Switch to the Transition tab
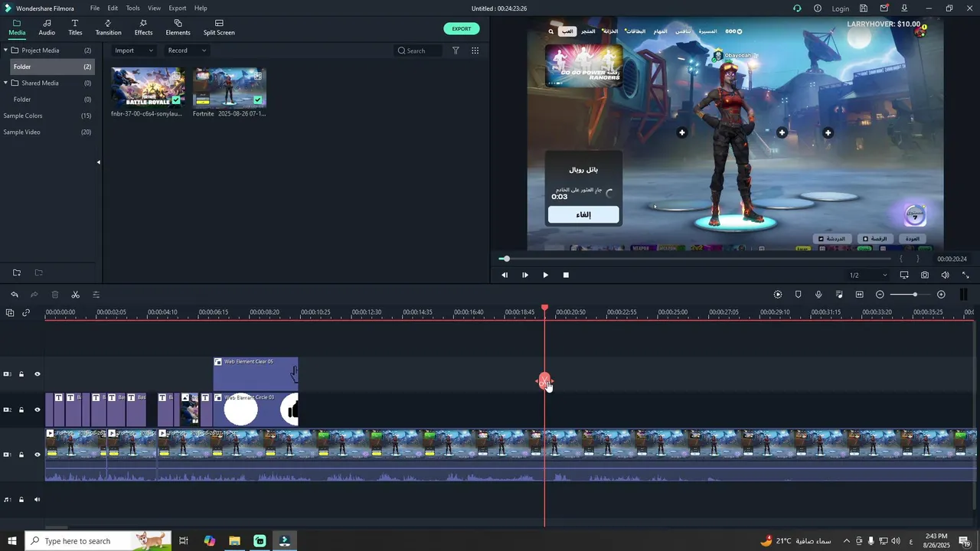The width and height of the screenshot is (980, 551). 108,28
